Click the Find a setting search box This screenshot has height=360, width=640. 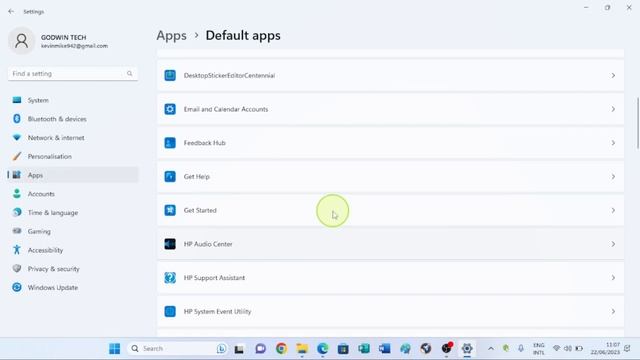pyautogui.click(x=73, y=73)
